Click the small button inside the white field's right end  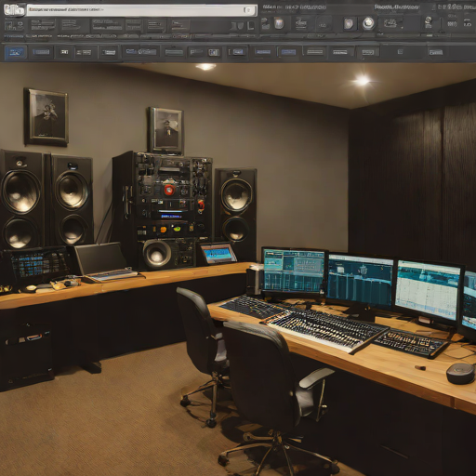[x=248, y=10]
